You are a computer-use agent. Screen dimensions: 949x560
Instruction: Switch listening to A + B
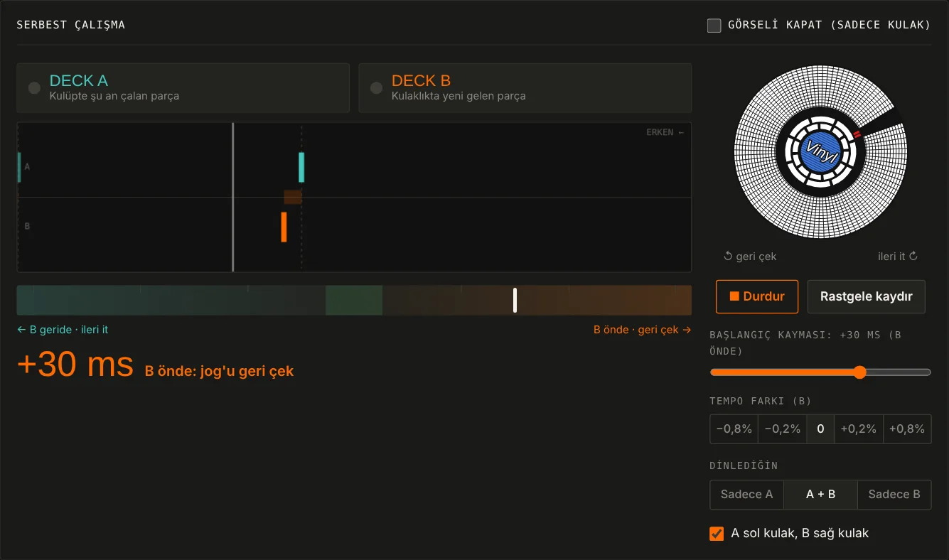[x=821, y=495]
